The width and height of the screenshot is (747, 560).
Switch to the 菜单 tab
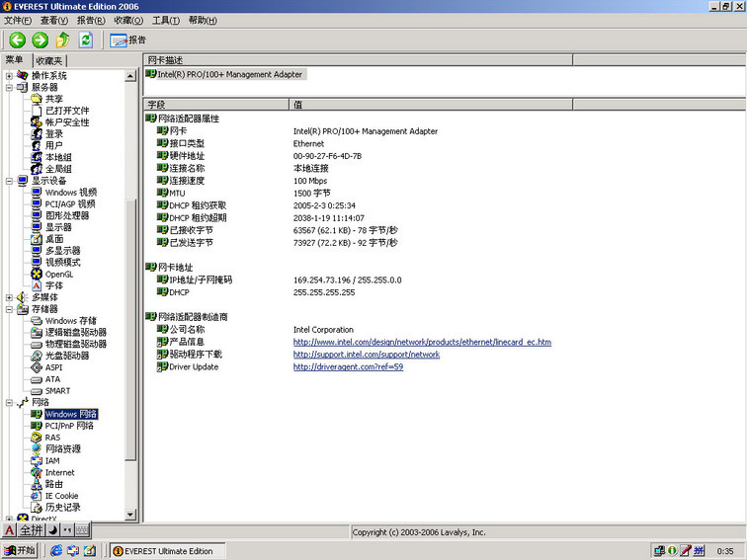point(15,60)
